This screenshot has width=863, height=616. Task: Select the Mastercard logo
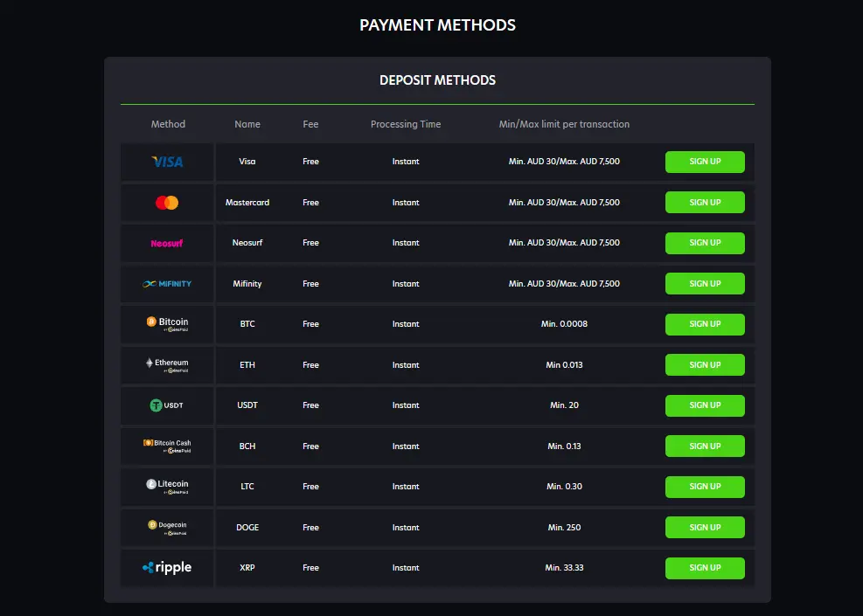(167, 202)
